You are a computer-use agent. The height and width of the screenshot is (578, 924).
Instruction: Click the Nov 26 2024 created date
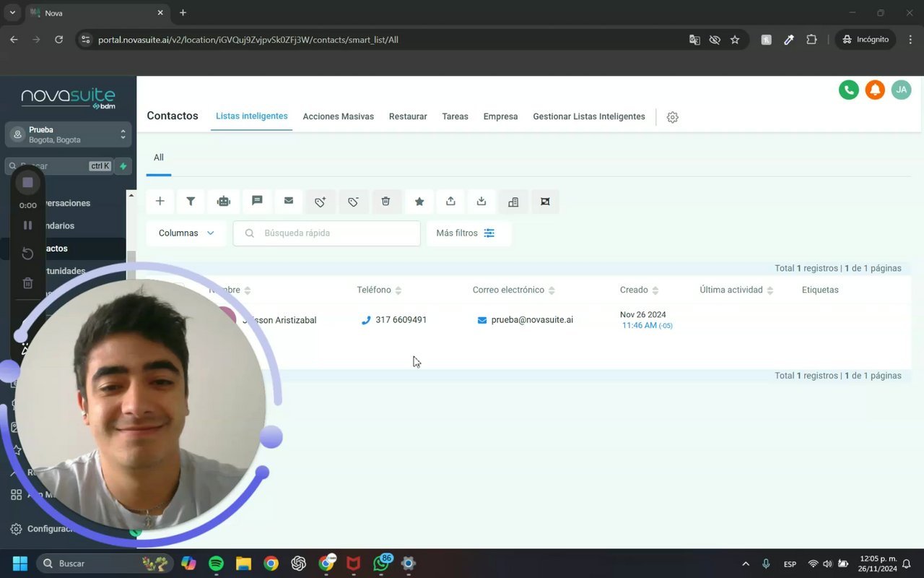click(x=642, y=315)
